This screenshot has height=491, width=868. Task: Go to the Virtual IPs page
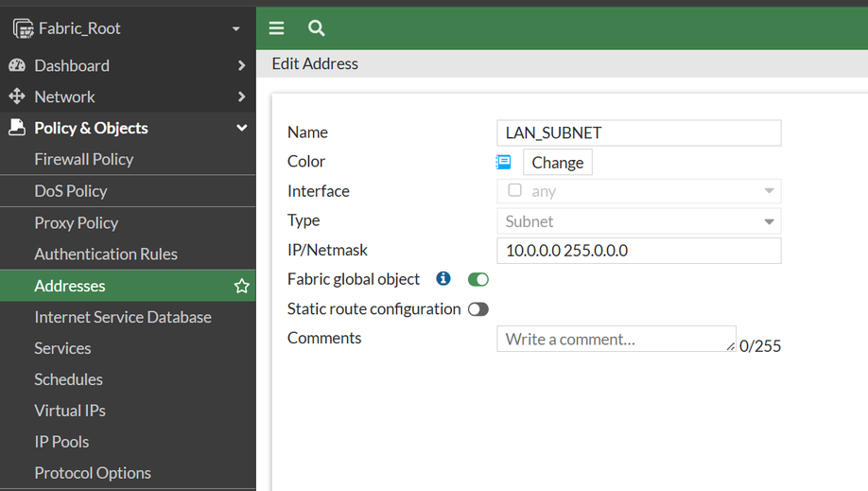70,411
